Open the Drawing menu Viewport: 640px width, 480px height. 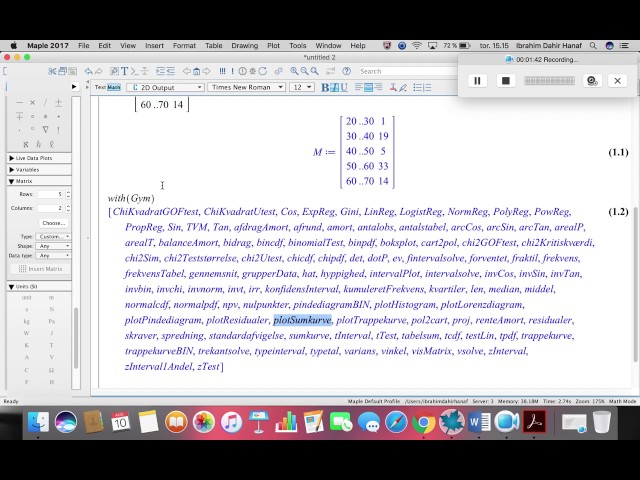tap(244, 46)
